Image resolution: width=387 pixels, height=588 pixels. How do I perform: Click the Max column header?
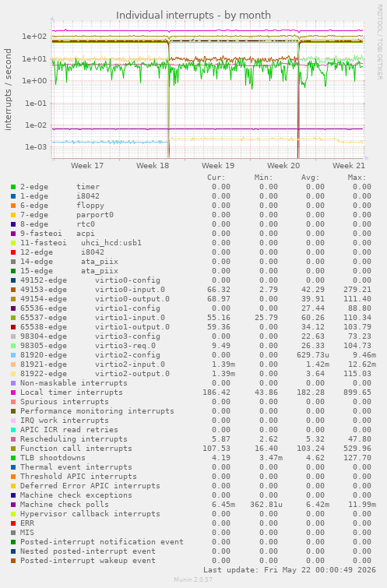click(357, 178)
